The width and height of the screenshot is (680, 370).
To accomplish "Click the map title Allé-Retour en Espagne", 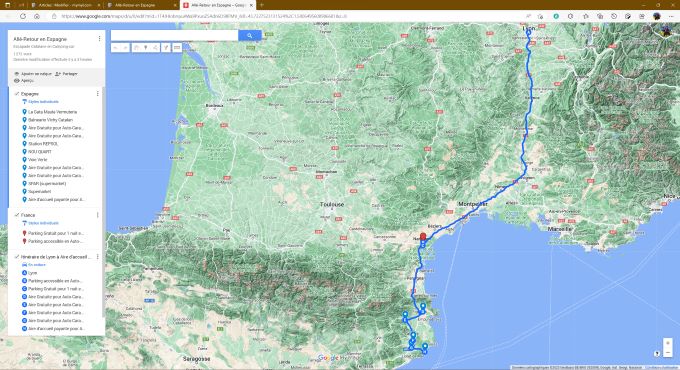I will coord(40,39).
